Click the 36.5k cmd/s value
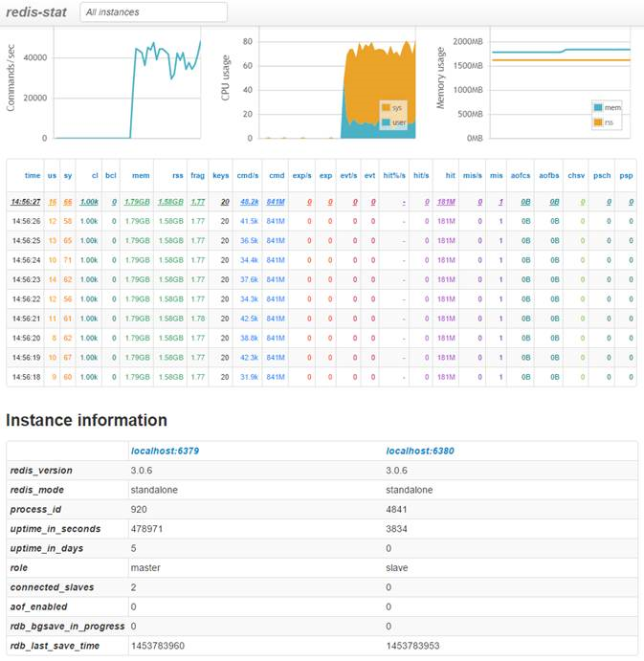This screenshot has height=661, width=644. point(249,241)
